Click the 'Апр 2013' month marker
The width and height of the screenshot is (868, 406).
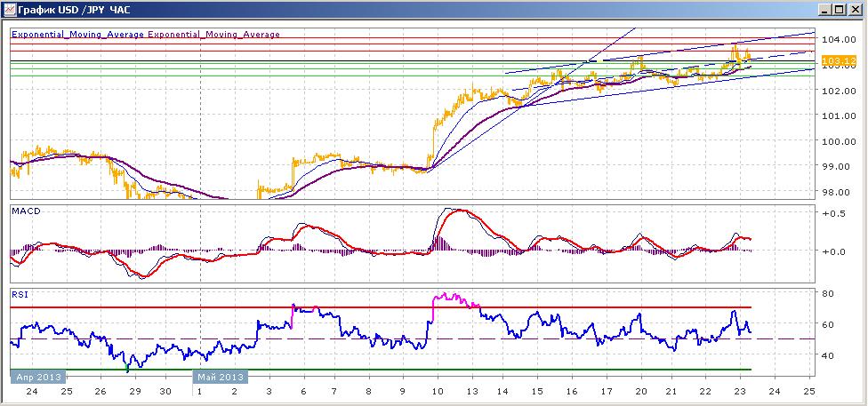point(38,378)
